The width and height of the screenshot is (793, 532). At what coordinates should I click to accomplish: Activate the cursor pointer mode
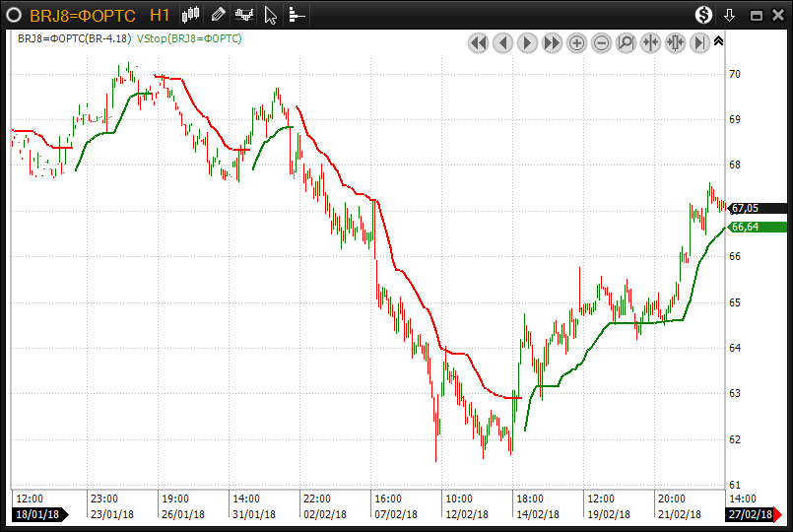click(270, 15)
